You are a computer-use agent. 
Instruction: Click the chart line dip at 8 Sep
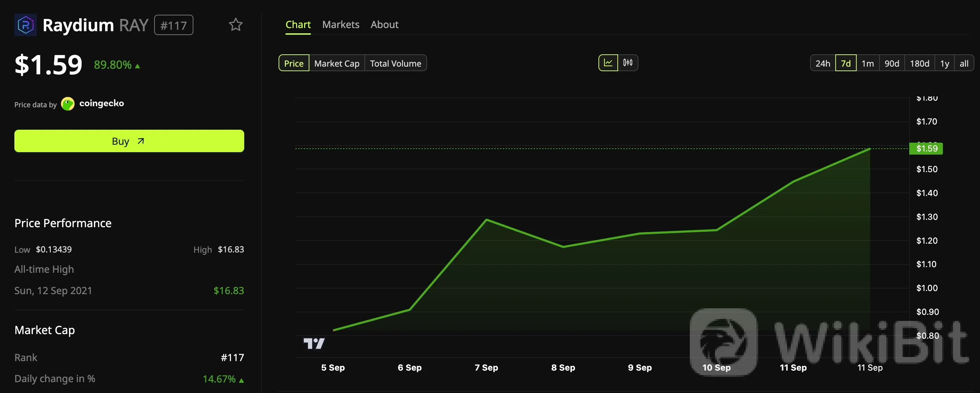(563, 247)
